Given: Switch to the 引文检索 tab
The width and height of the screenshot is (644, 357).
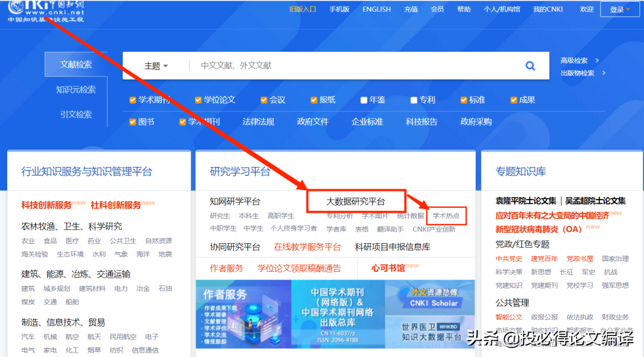Looking at the screenshot, I should tap(76, 114).
